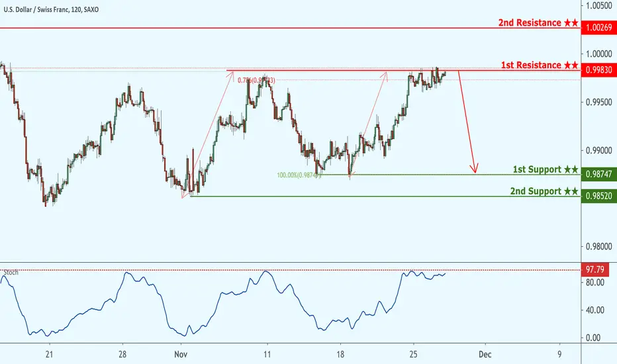Select the '2nd Support' label
This screenshot has height=364, width=617.
click(544, 191)
